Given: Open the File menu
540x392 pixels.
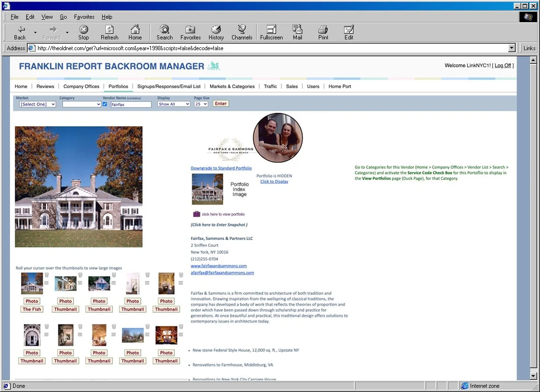Looking at the screenshot, I should 15,16.
